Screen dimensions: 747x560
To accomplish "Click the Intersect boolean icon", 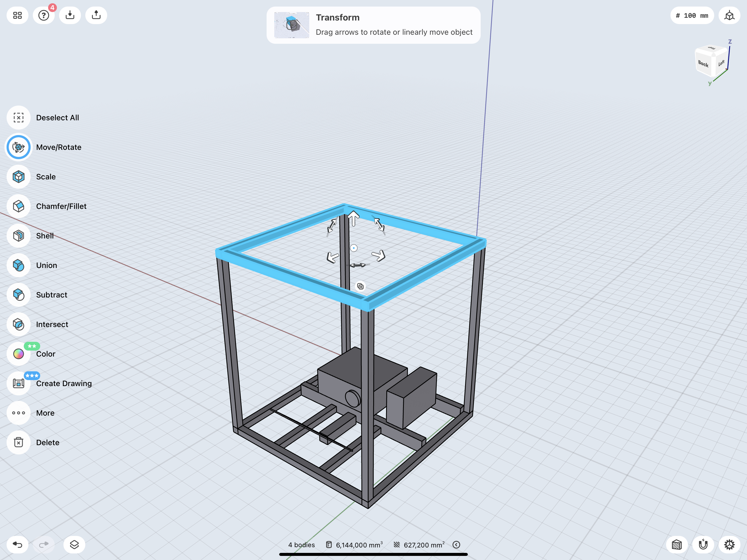I will pos(19,325).
